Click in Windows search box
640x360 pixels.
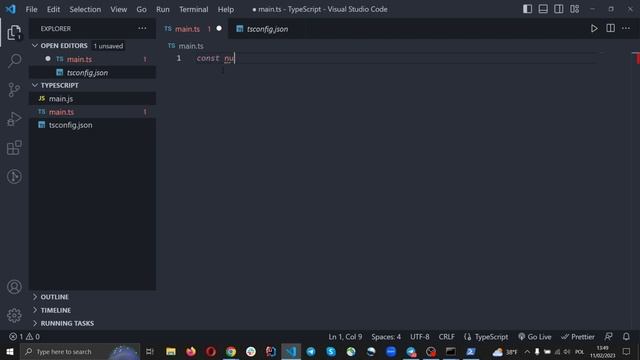click(x=80, y=351)
